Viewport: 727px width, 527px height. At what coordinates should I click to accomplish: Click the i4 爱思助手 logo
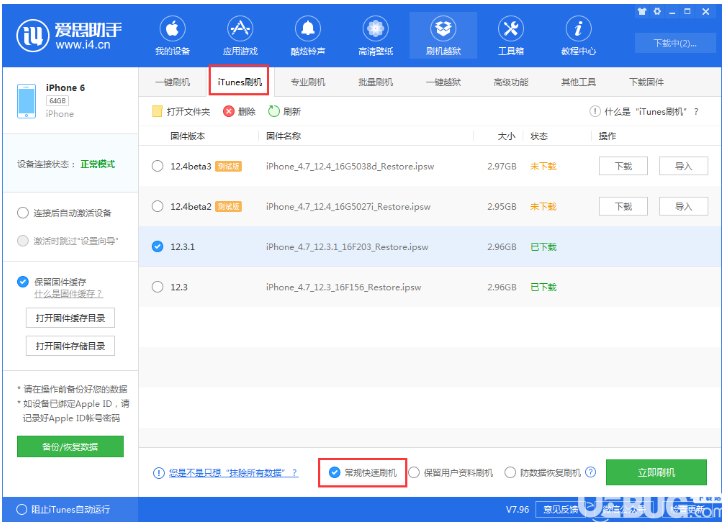70,35
